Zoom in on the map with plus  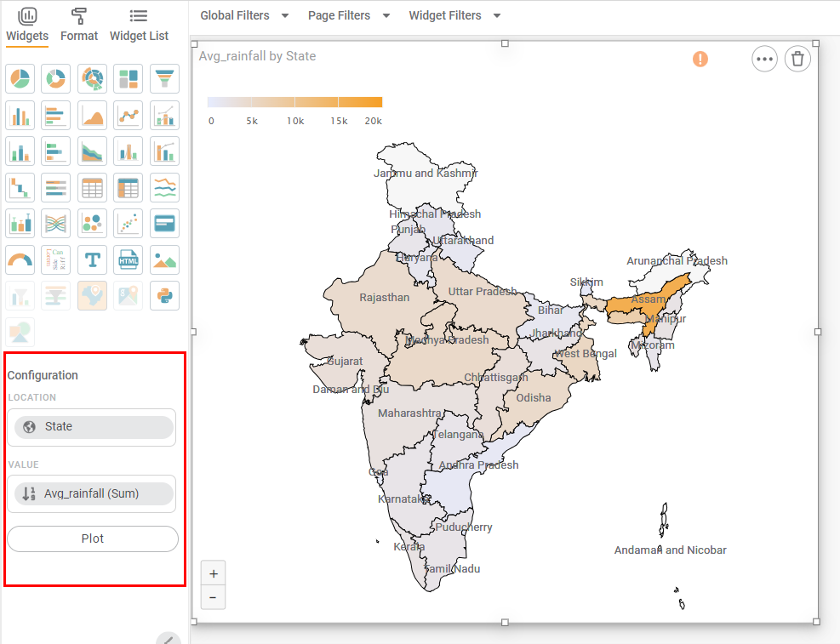(214, 573)
